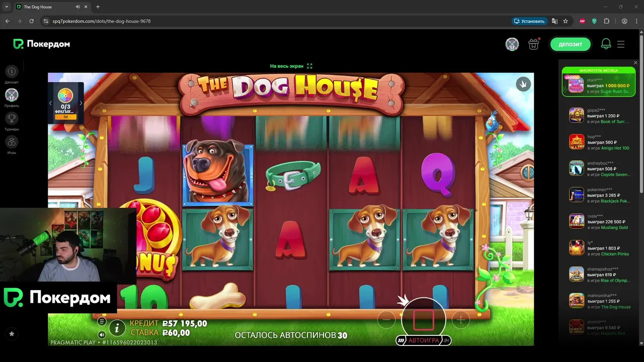Click the Покердом logo in header
The image size is (644, 362).
[42, 44]
